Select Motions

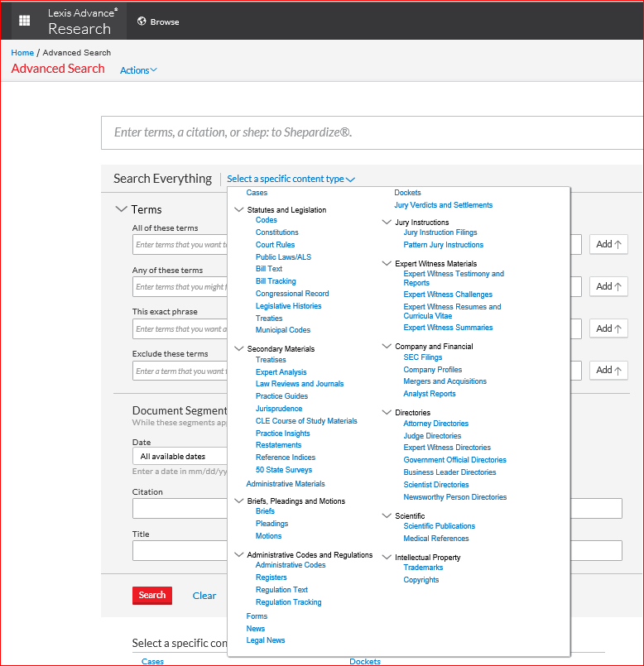click(268, 535)
